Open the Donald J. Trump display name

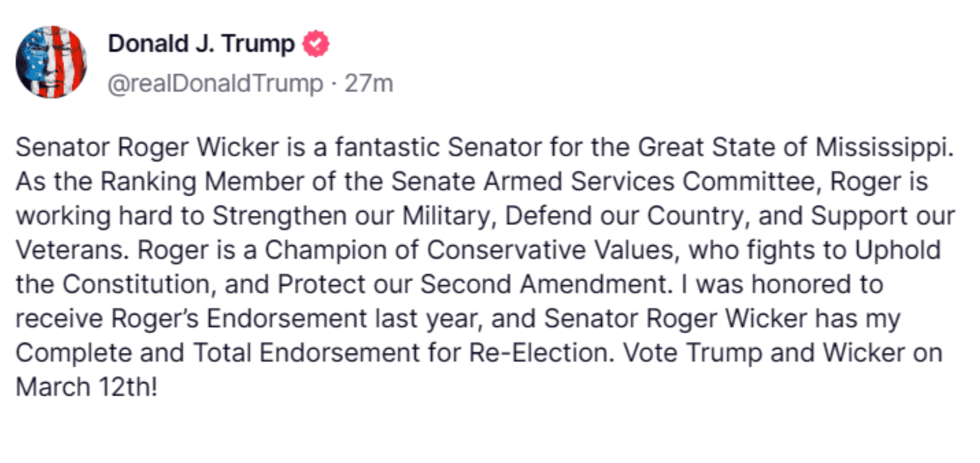click(x=201, y=44)
